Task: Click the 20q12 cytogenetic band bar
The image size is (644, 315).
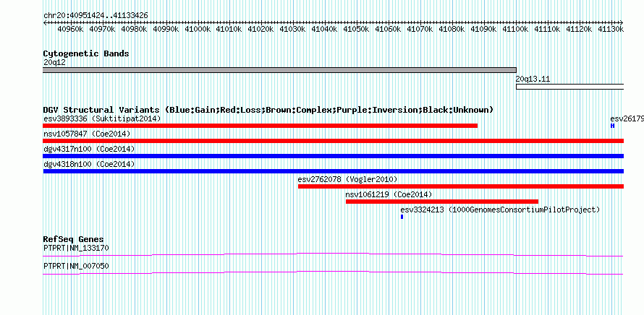Action: [x=279, y=70]
